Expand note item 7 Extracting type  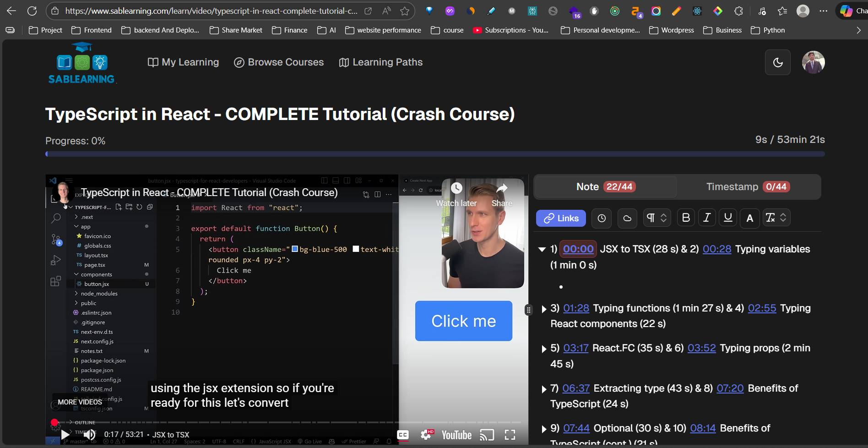(544, 389)
